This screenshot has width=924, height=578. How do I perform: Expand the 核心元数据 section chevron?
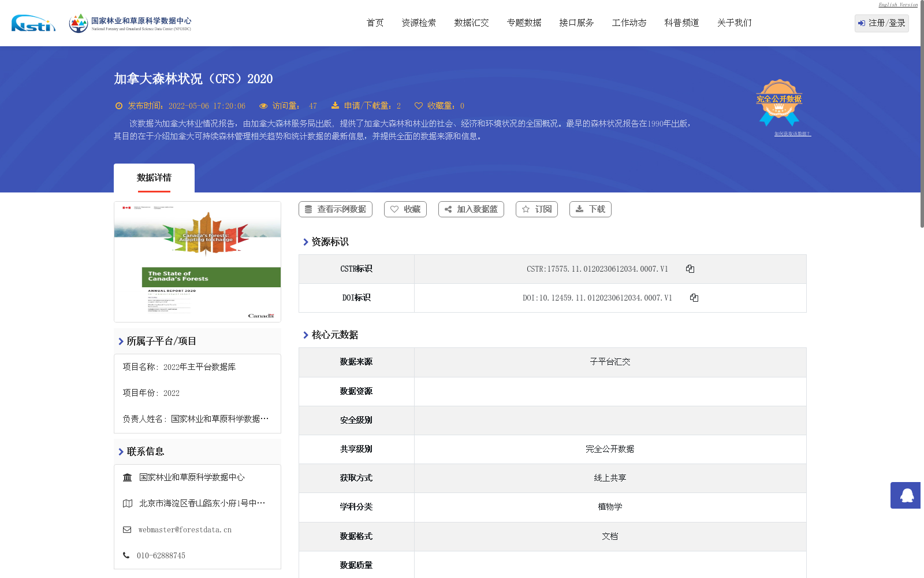click(306, 335)
